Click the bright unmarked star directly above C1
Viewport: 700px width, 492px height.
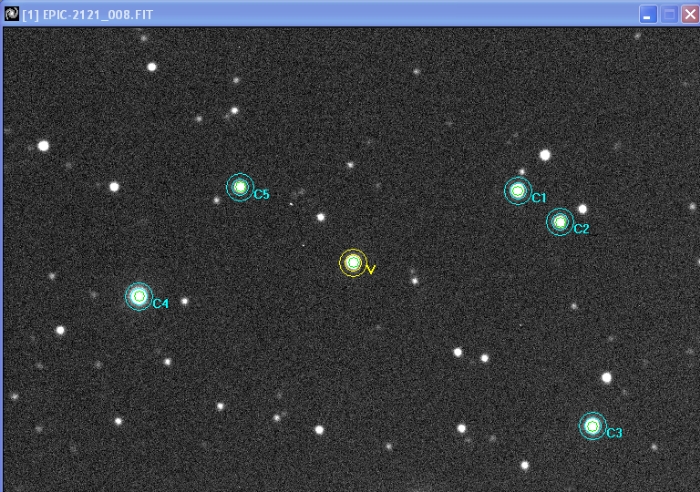545,155
